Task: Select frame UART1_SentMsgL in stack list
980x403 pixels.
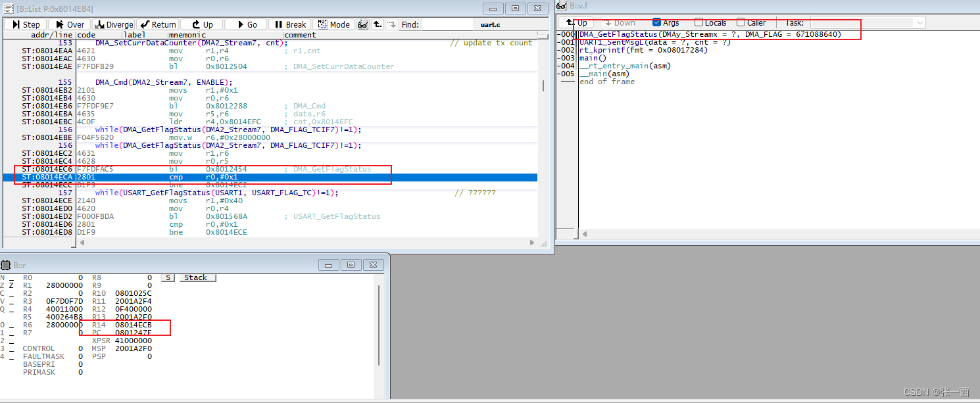Action: (x=654, y=42)
